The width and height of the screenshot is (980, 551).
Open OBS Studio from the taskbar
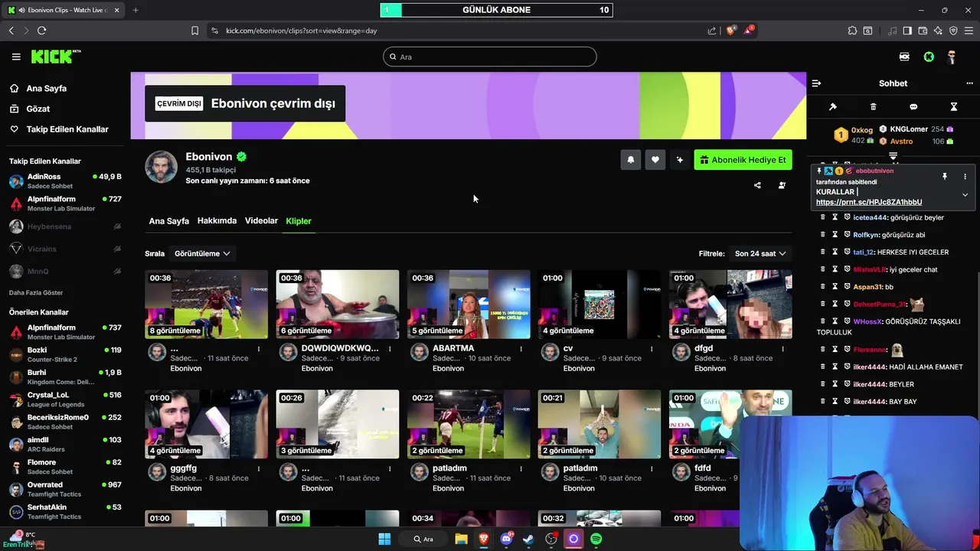pos(551,539)
